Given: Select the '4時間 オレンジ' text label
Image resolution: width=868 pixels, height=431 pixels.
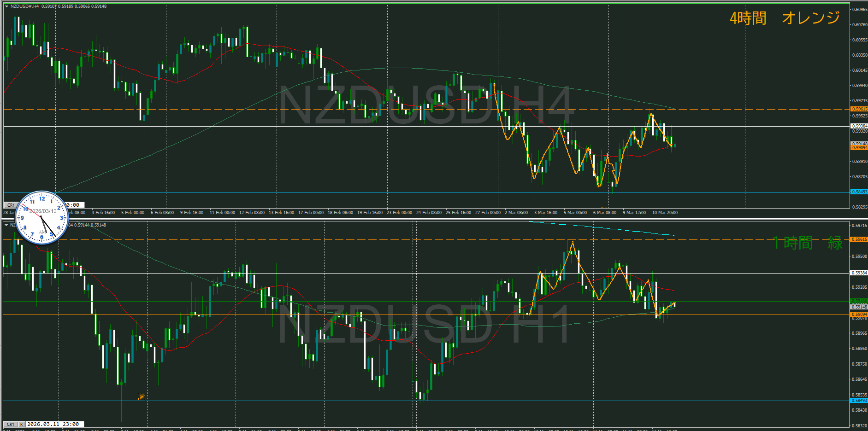Looking at the screenshot, I should (x=785, y=18).
